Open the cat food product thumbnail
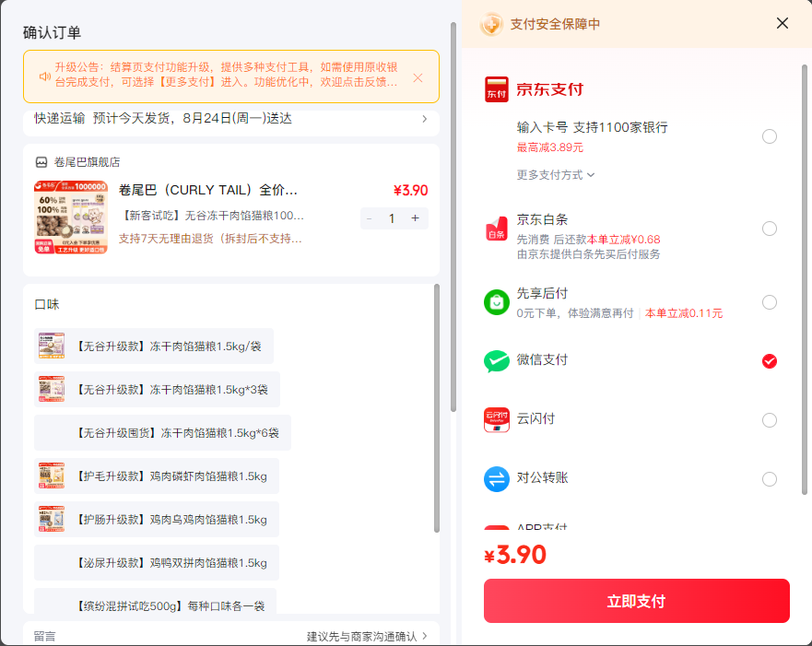Screen dimensions: 812x646 tap(71, 217)
